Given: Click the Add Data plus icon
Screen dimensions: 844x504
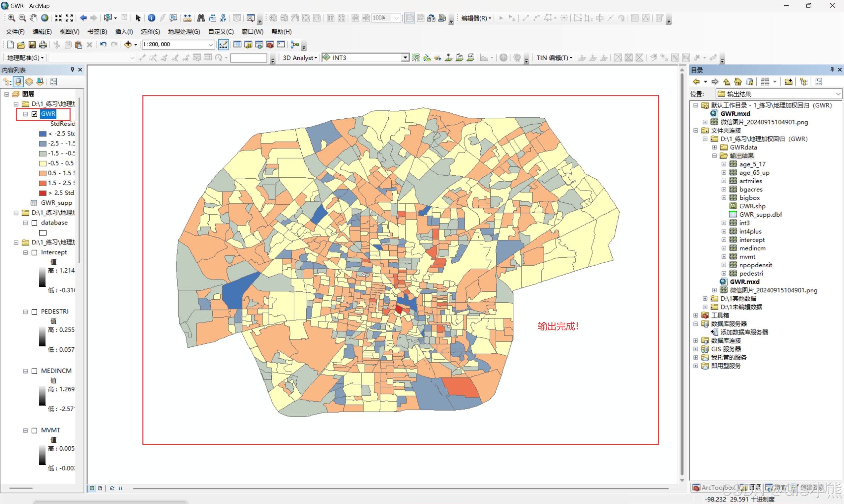Looking at the screenshot, I should 128,44.
